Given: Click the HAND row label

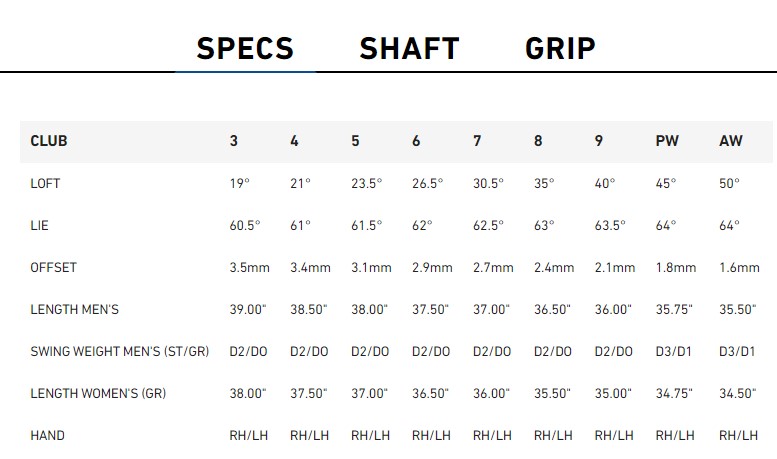Looking at the screenshot, I should coord(47,436).
